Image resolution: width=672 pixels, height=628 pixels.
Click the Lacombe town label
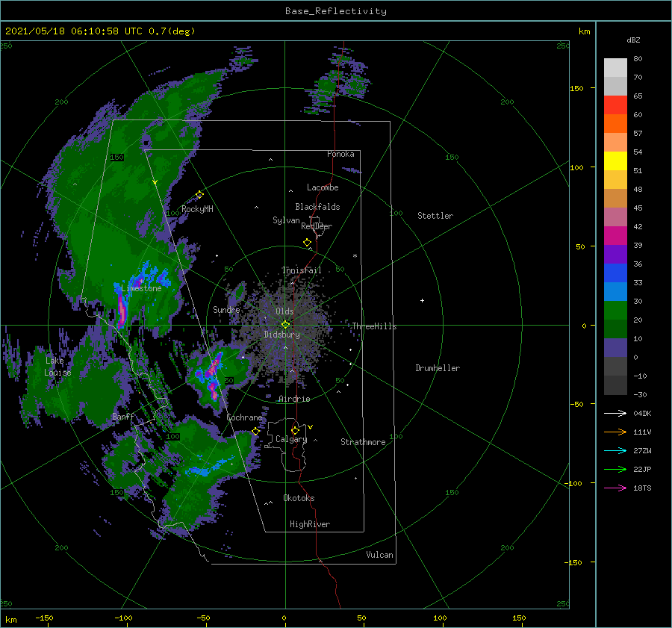(323, 187)
